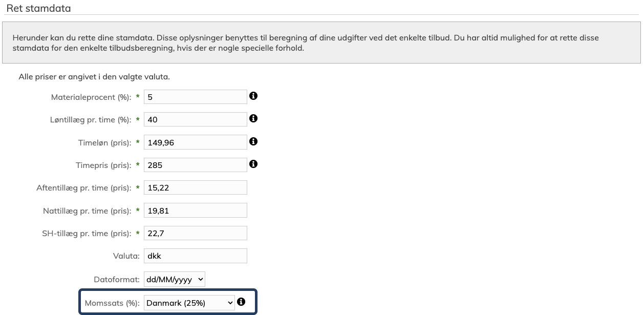The image size is (644, 315).
Task: Click into the Løntillæg pr. time field
Action: point(196,120)
